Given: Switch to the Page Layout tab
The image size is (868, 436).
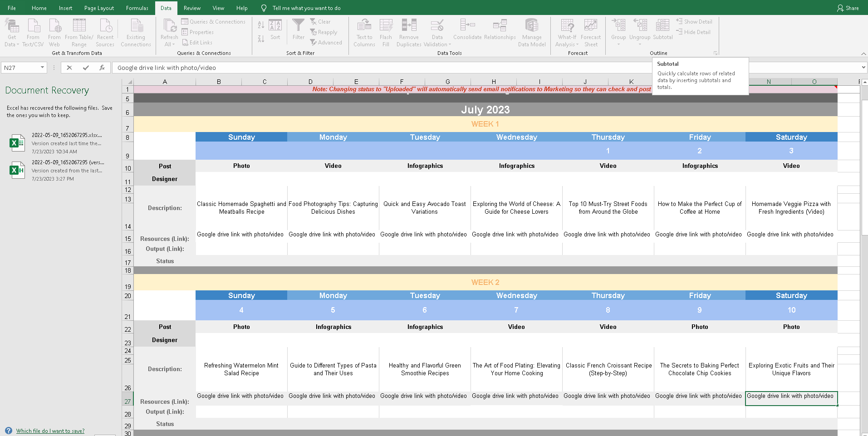Looking at the screenshot, I should [99, 8].
